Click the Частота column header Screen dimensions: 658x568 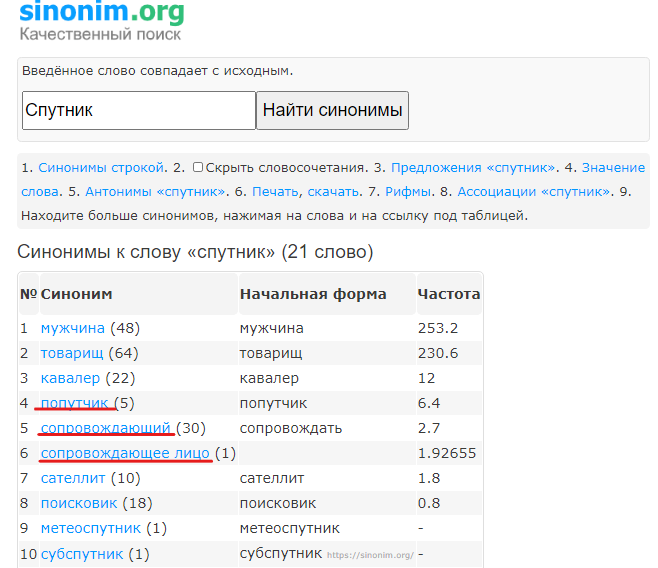click(449, 294)
